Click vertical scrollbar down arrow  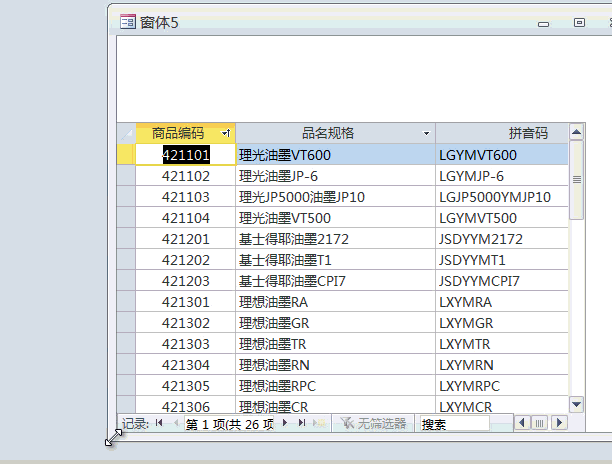pyautogui.click(x=576, y=404)
